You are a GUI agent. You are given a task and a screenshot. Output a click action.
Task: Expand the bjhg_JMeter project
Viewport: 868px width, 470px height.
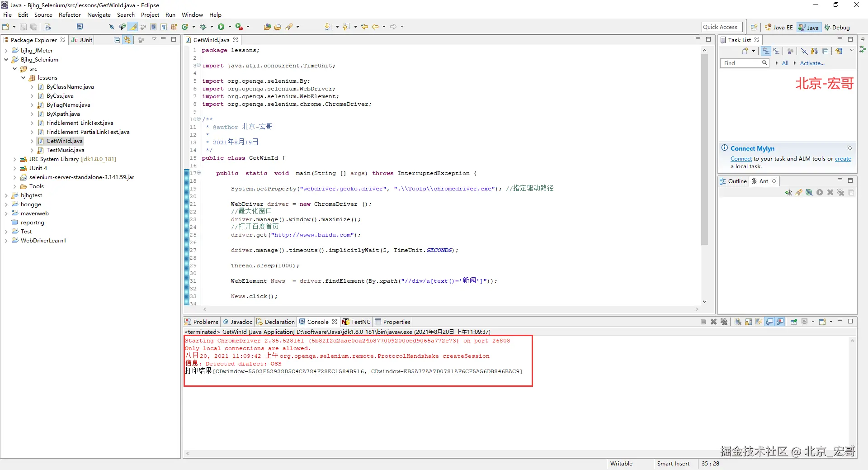pos(6,51)
